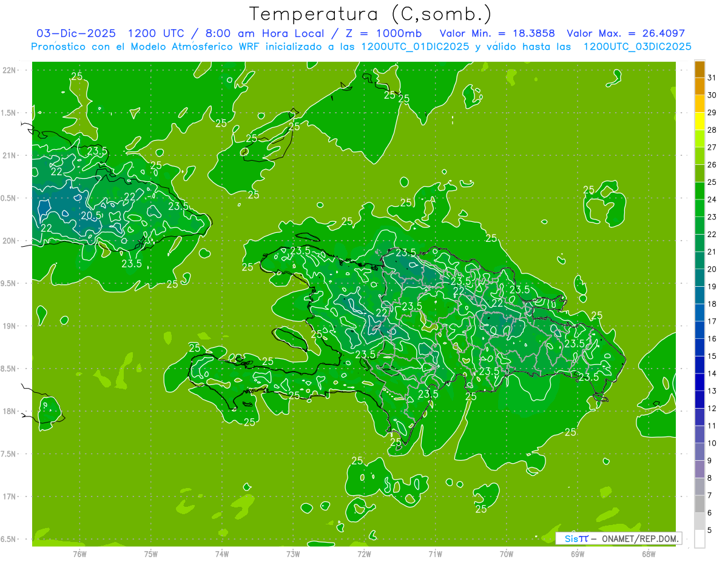
Task: Click the "74W" longitude axis label
Action: coord(222,554)
